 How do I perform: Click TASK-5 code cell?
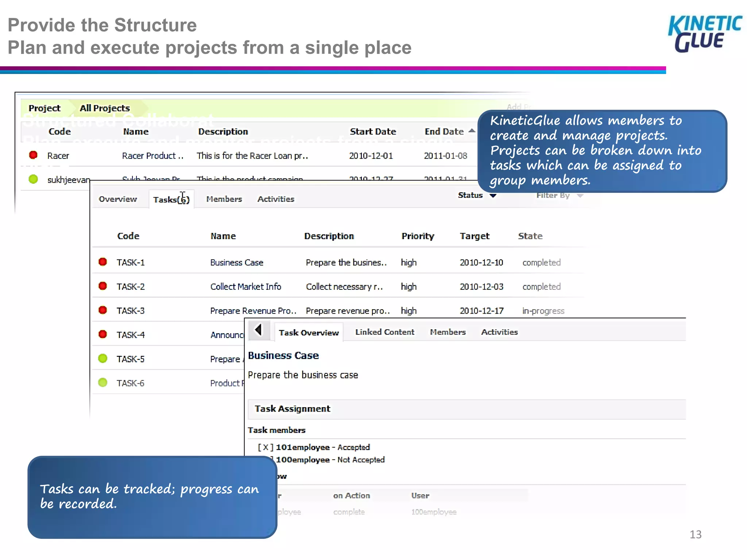click(x=131, y=359)
